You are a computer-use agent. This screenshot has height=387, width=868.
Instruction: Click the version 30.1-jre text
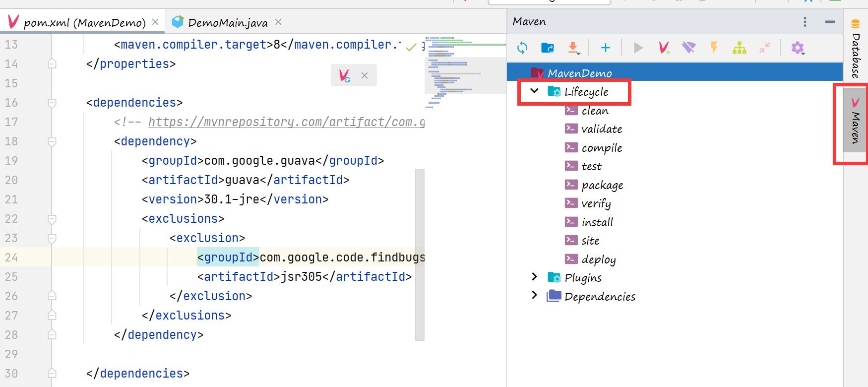(x=232, y=199)
